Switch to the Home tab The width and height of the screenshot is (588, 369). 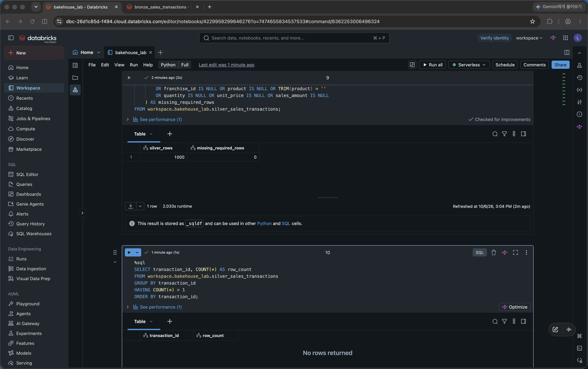click(x=87, y=52)
